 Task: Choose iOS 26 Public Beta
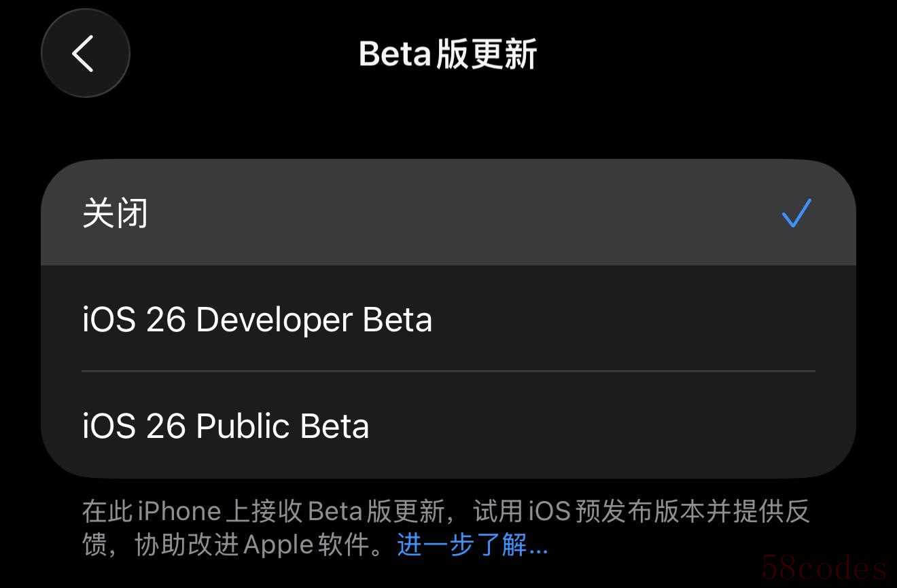point(448,426)
